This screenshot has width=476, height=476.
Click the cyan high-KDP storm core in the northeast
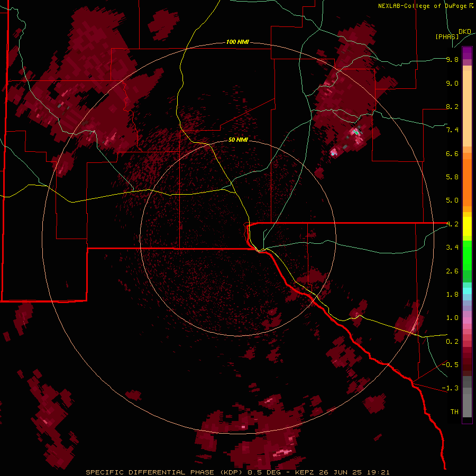pos(356,132)
